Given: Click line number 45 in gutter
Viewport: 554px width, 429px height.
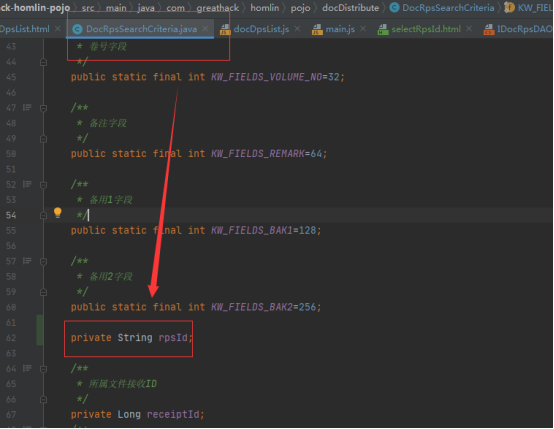Looking at the screenshot, I should click(x=11, y=77).
